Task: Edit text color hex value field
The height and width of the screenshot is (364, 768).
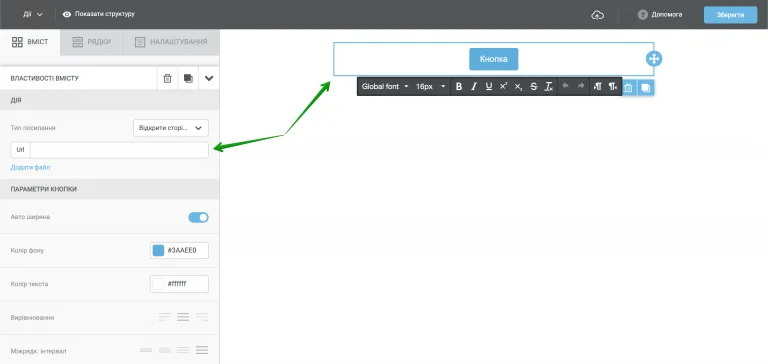Action: pyautogui.click(x=187, y=284)
